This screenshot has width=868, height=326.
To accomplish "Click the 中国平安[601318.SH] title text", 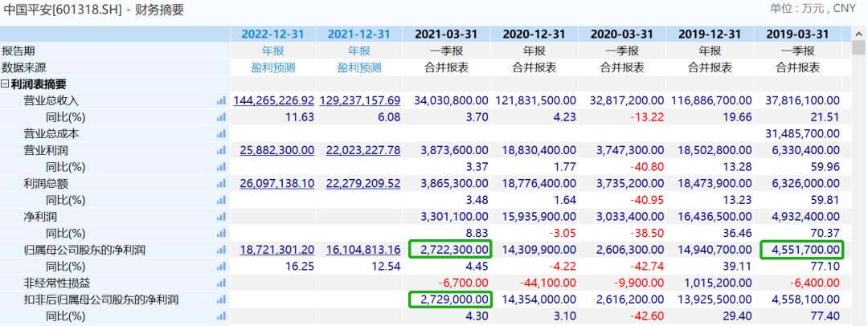I will (x=63, y=10).
